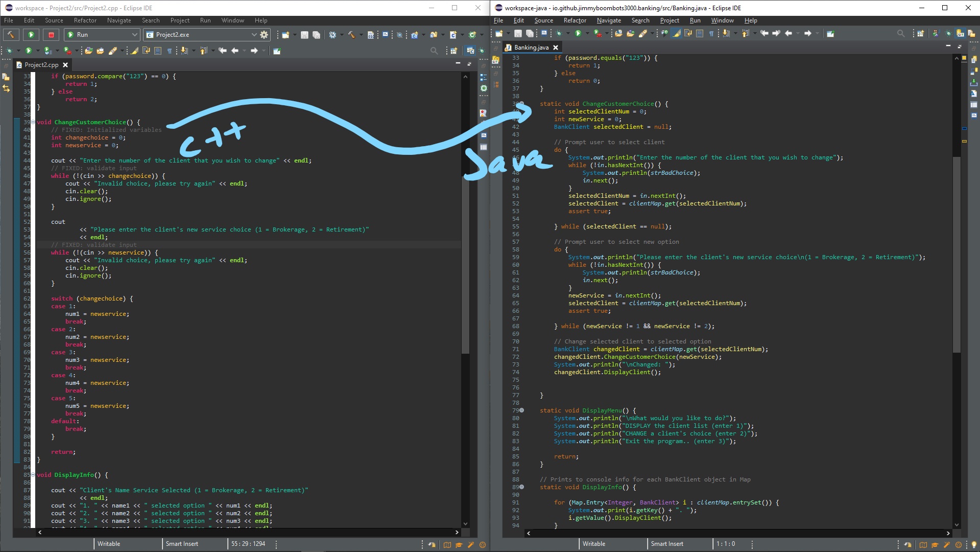Click the green Launch button in the C++ window
The image size is (980, 552).
tap(31, 35)
